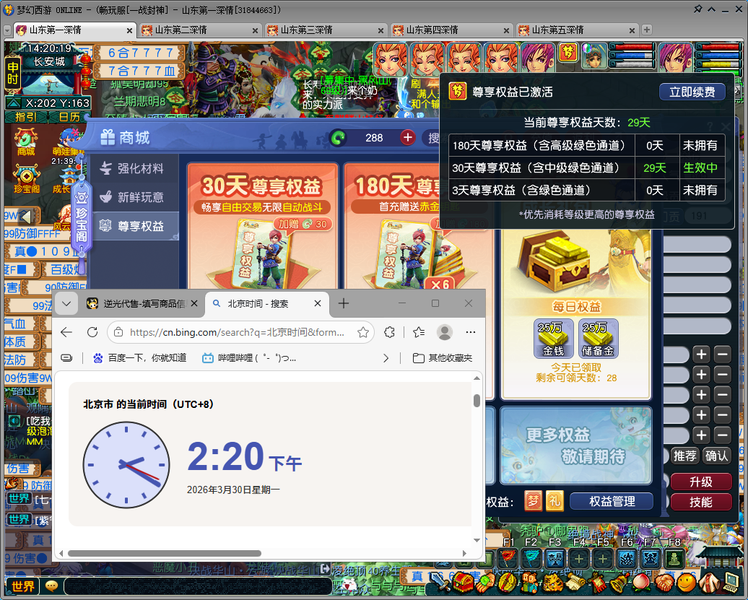Click the peach icon in bottom bar
Screen dimensions: 748x600
643,581
